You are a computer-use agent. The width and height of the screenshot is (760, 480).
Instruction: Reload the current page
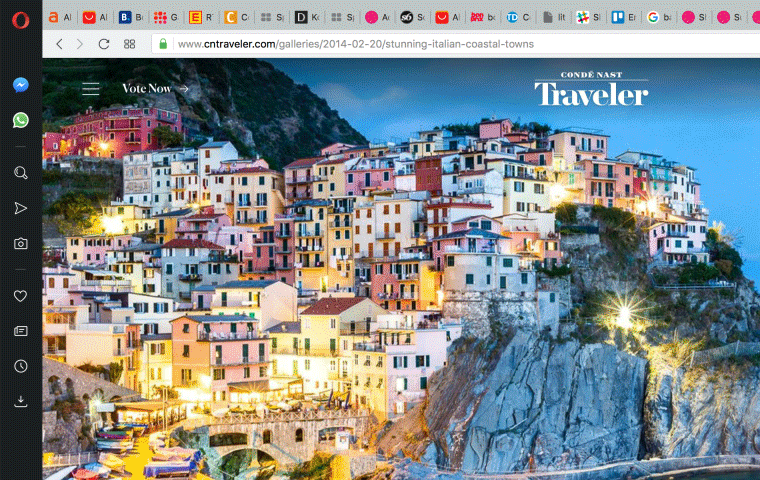click(x=104, y=44)
